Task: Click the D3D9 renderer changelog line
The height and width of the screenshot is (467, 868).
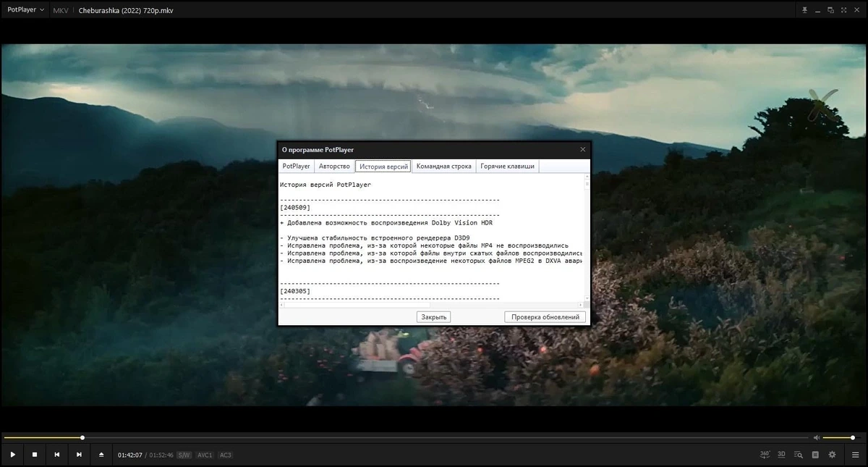Action: [x=374, y=237]
